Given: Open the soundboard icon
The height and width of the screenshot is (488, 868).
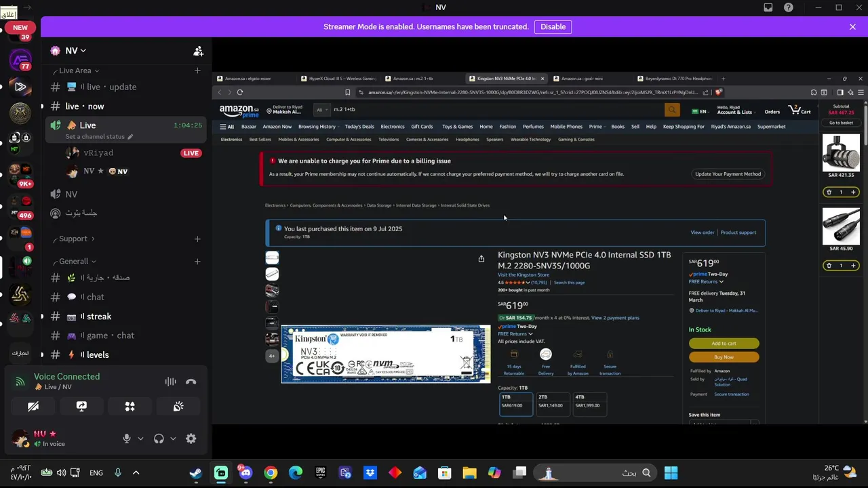Looking at the screenshot, I should [178, 406].
